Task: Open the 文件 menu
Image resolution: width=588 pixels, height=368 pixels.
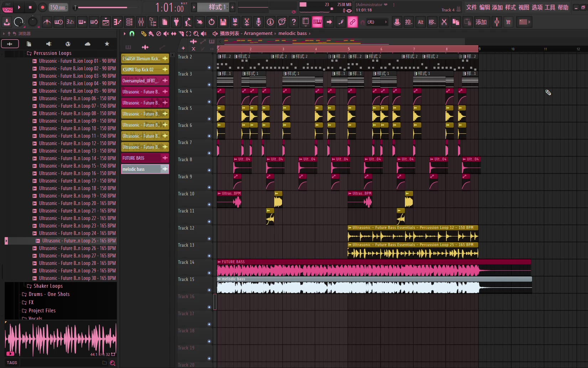Action: (x=471, y=7)
